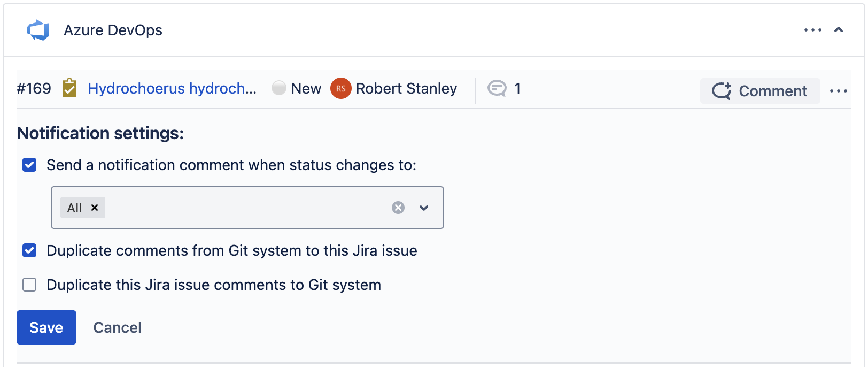
Task: Save the notification settings
Action: click(x=46, y=327)
